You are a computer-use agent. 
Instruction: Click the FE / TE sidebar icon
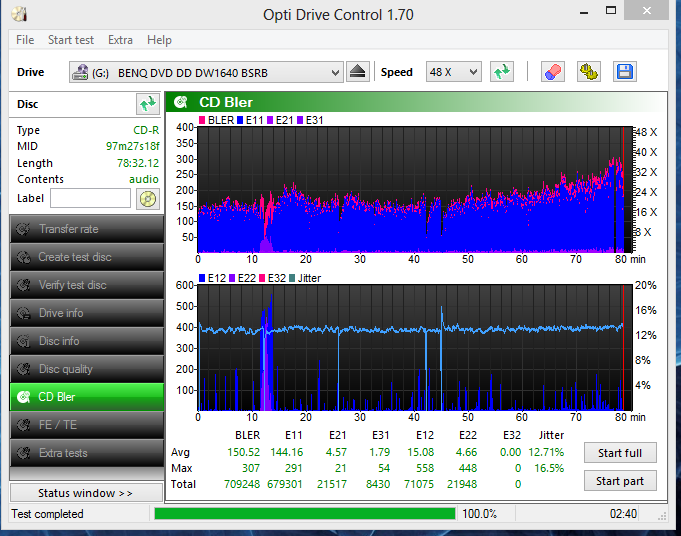(23, 425)
